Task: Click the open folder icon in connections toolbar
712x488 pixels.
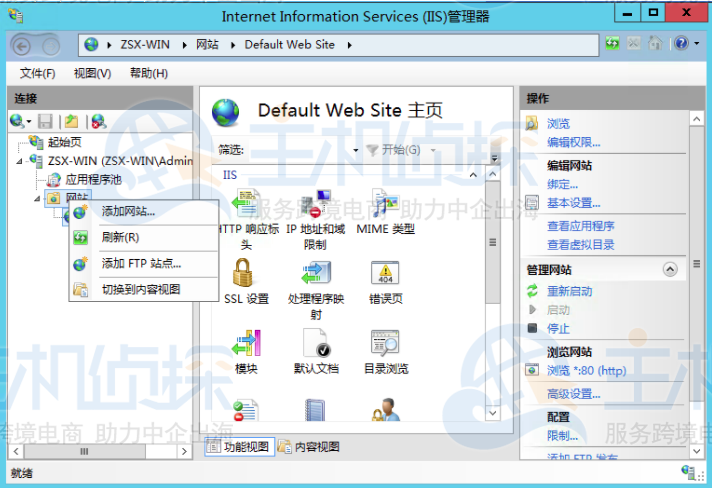Action: coord(71,121)
